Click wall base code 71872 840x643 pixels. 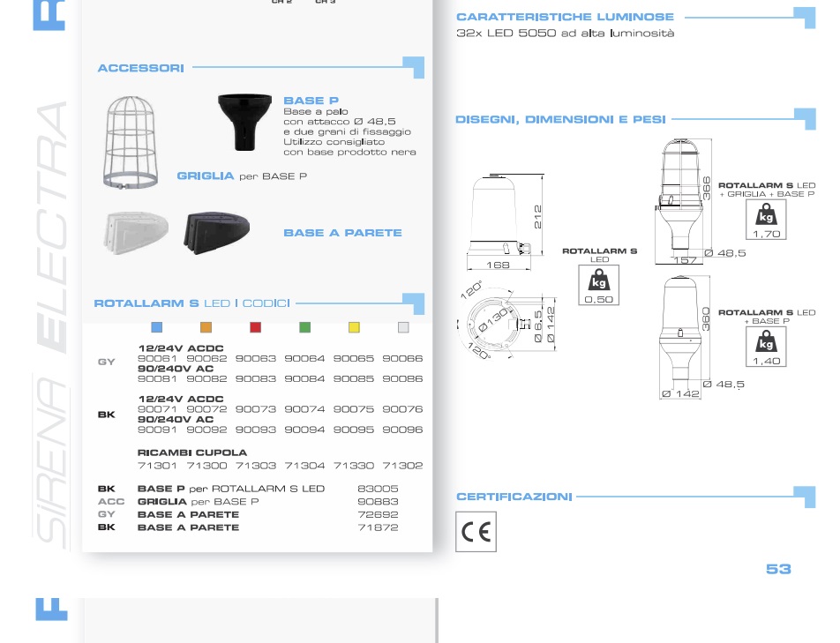tap(378, 527)
